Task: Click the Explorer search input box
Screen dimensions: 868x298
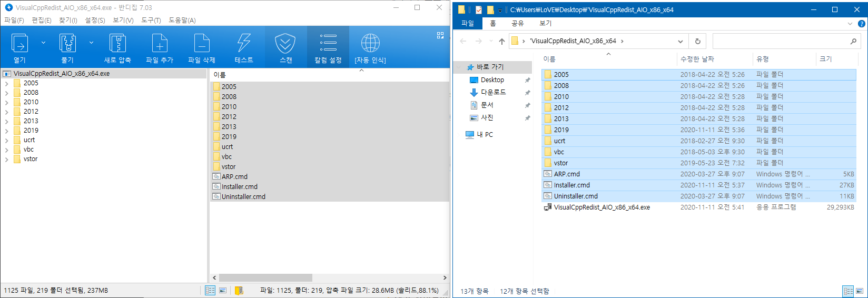Action: 780,41
